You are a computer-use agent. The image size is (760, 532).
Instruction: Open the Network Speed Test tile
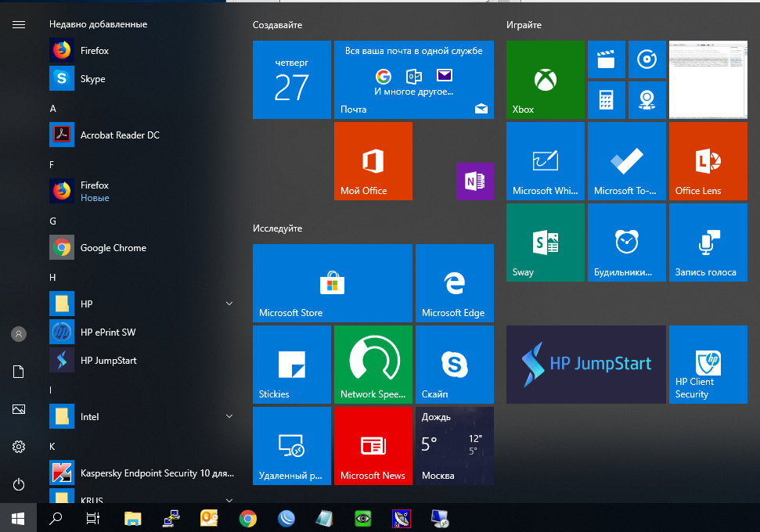pyautogui.click(x=373, y=365)
